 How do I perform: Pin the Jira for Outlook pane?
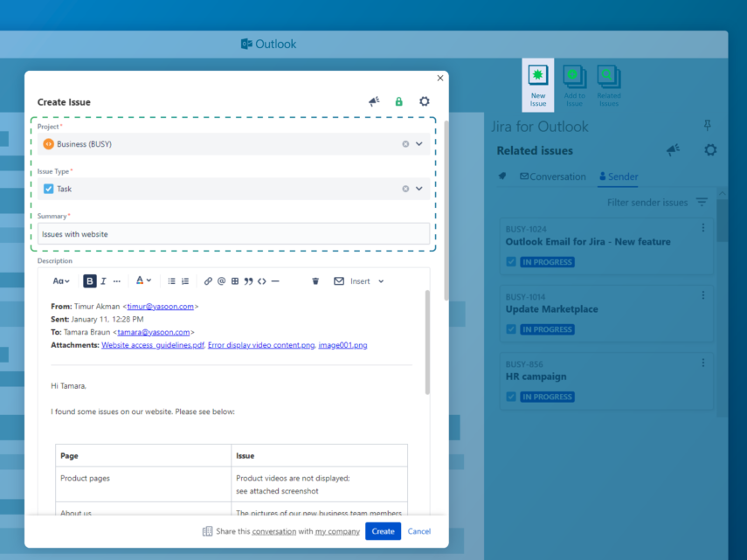tap(708, 125)
